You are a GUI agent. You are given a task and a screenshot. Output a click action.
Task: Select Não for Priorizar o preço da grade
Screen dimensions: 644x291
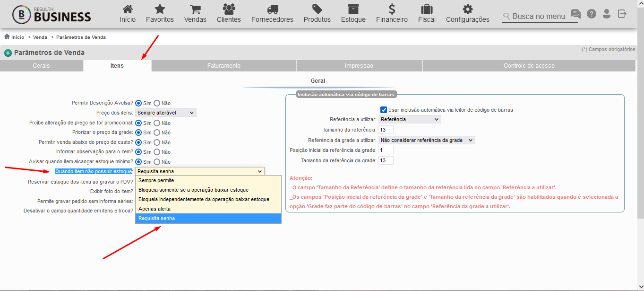click(x=157, y=132)
